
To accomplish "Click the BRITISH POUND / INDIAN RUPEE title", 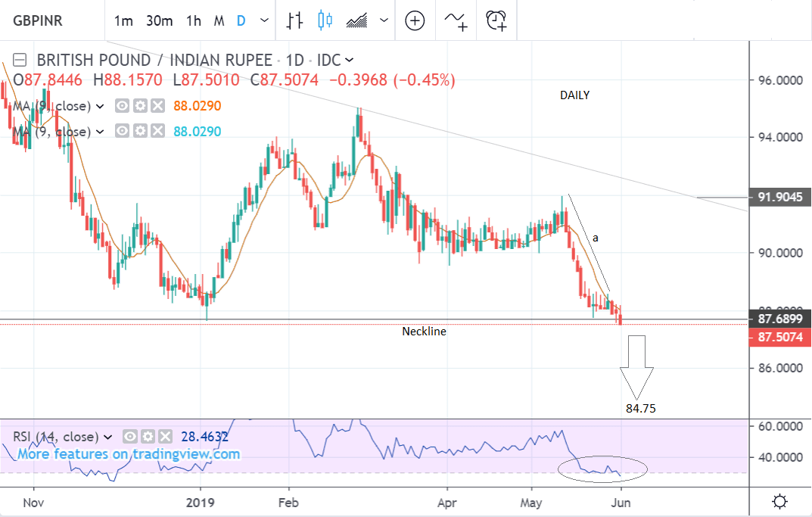I will tap(154, 60).
